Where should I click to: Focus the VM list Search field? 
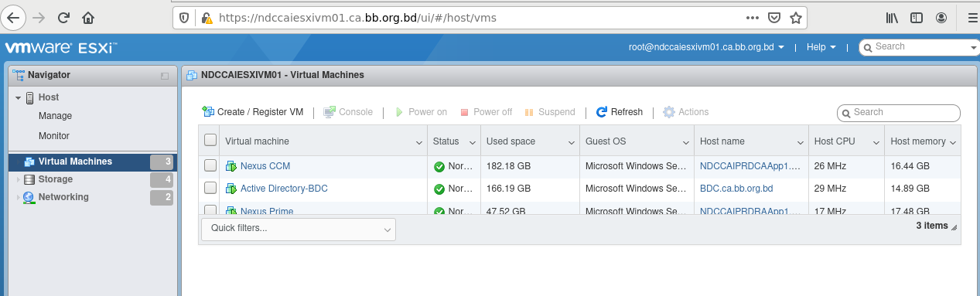point(899,113)
